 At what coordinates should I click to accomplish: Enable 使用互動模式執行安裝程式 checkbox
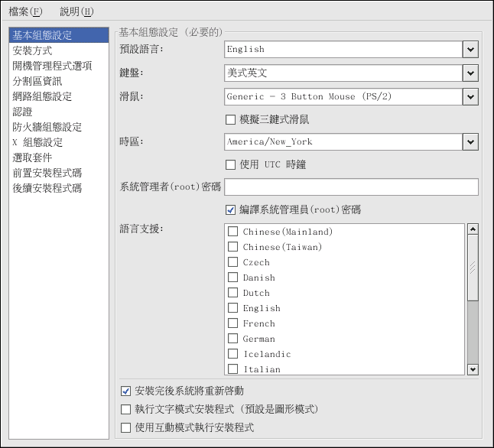coord(126,427)
